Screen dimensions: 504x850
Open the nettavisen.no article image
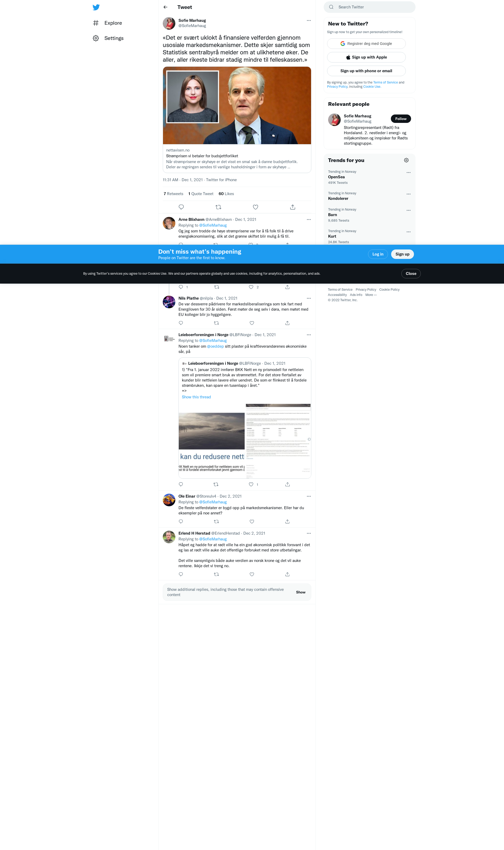coord(237,105)
